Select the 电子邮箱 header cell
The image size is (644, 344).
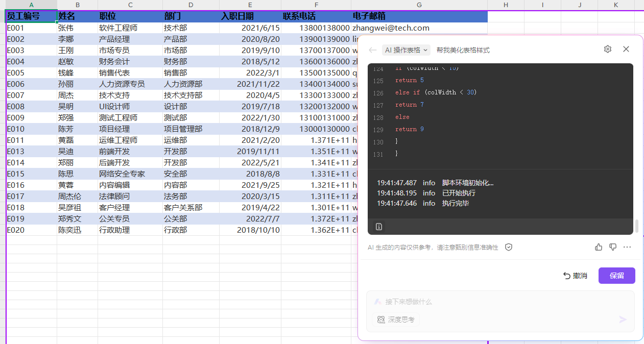click(419, 16)
